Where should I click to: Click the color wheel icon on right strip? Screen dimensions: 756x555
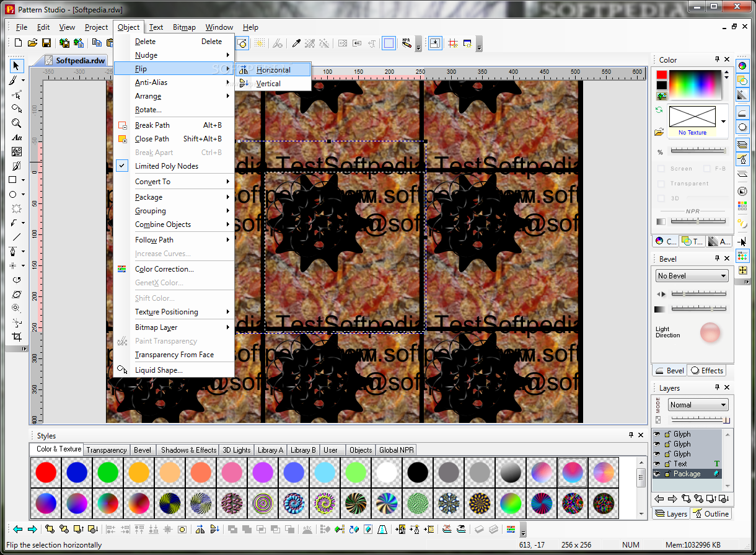tap(742, 66)
